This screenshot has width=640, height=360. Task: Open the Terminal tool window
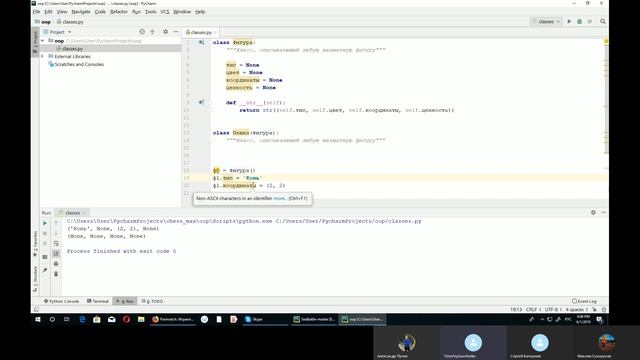point(98,301)
